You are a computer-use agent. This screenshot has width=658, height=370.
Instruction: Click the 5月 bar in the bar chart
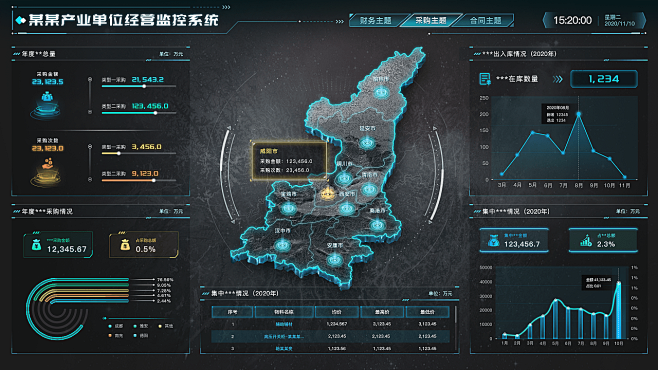point(556,319)
